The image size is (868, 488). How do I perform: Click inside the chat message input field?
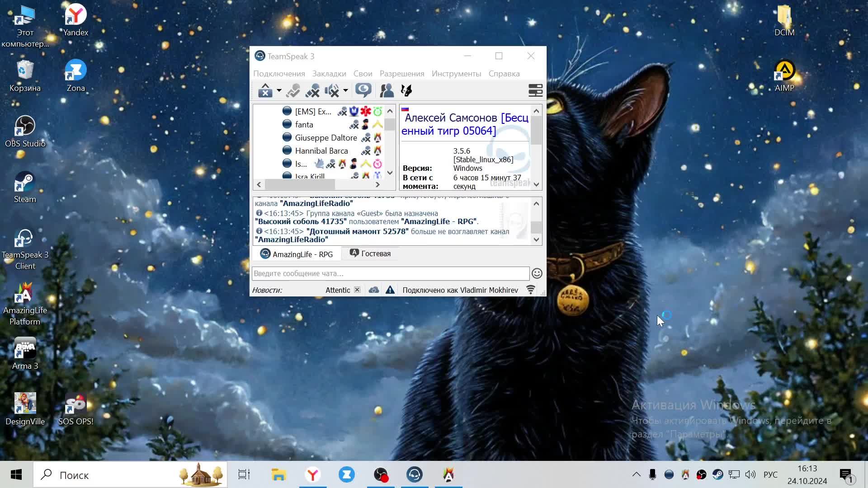click(x=390, y=273)
